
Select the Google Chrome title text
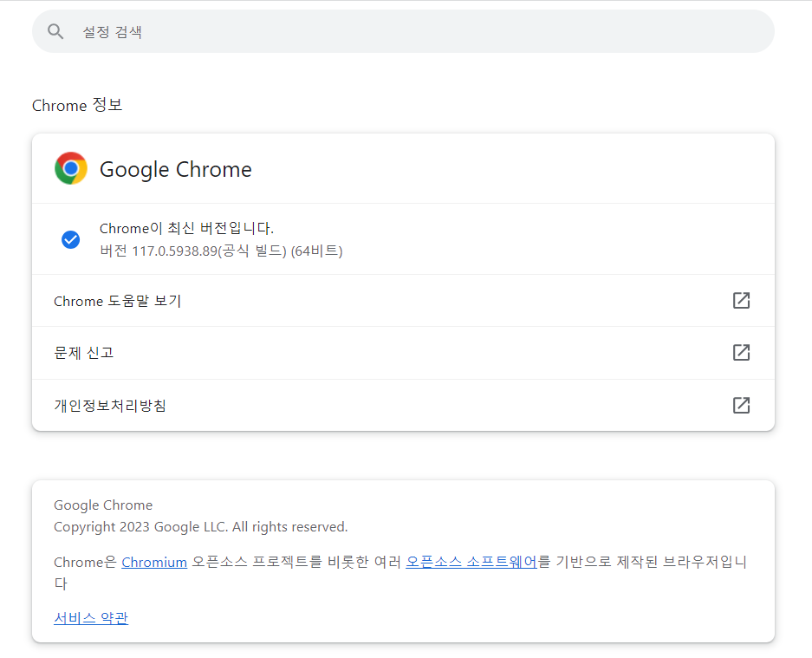pyautogui.click(x=175, y=169)
